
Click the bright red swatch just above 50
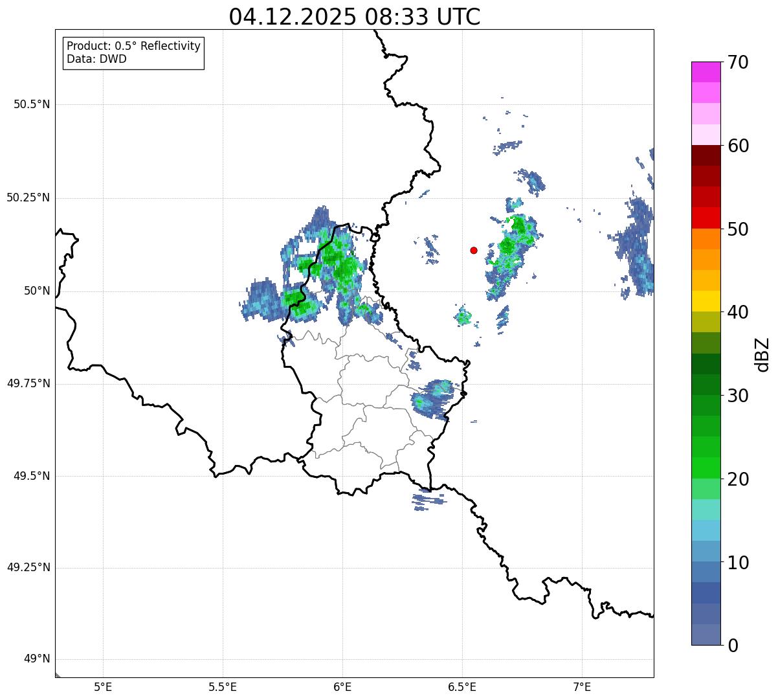[x=706, y=218]
